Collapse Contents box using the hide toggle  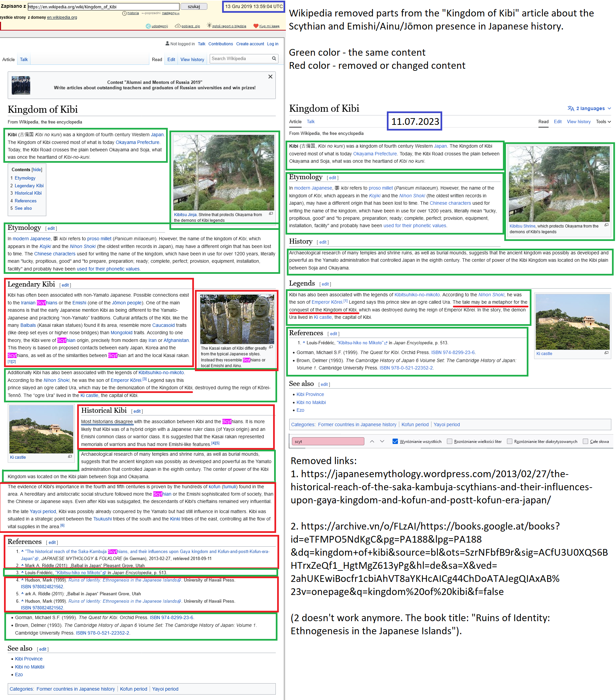click(37, 169)
